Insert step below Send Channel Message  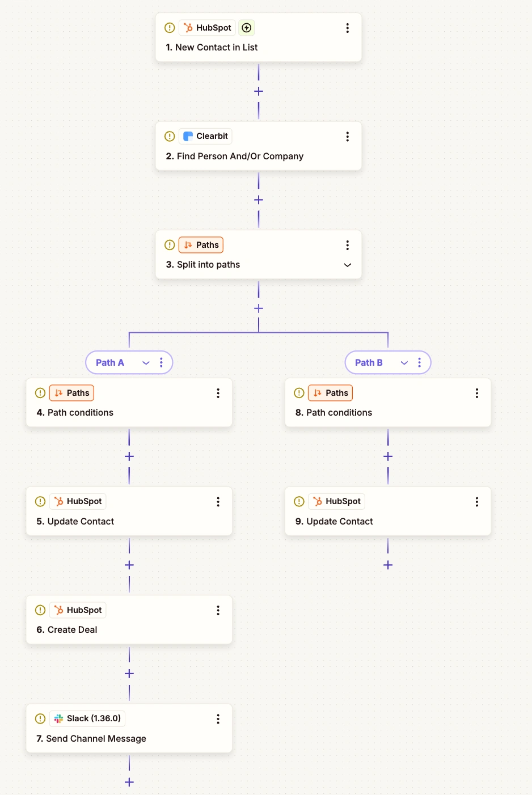click(x=129, y=783)
